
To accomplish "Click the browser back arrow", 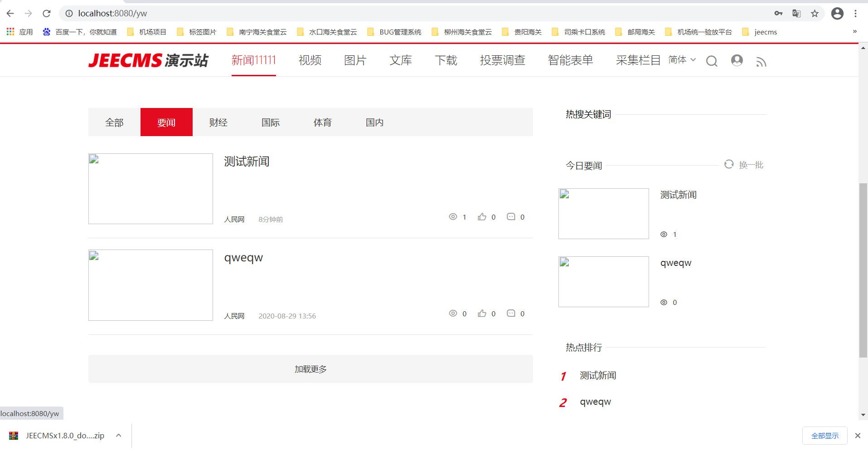I will point(10,14).
